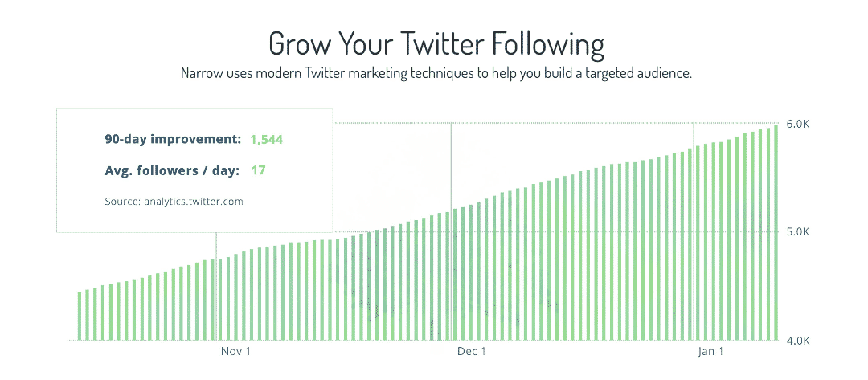Viewport: 868px width, 380px height.
Task: Click the vertical gridline above Nov 1
Action: tap(216, 245)
